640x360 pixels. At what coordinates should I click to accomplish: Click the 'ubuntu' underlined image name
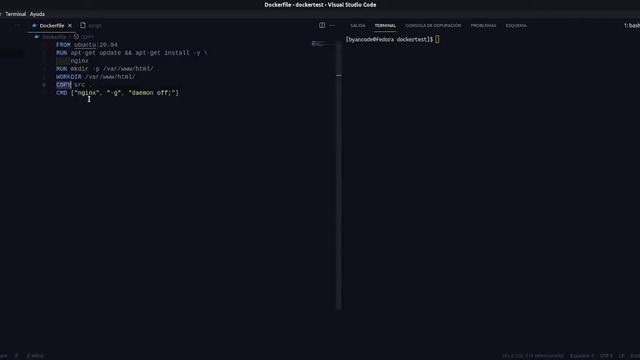coord(85,45)
